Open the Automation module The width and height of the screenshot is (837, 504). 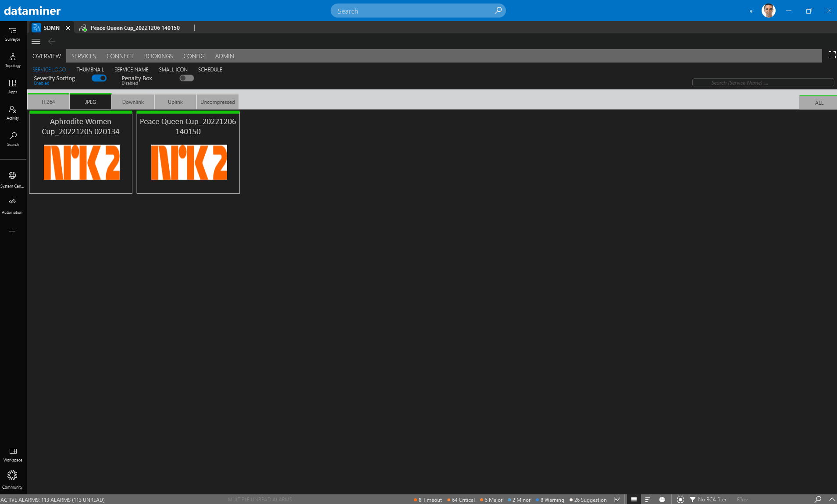pos(13,206)
